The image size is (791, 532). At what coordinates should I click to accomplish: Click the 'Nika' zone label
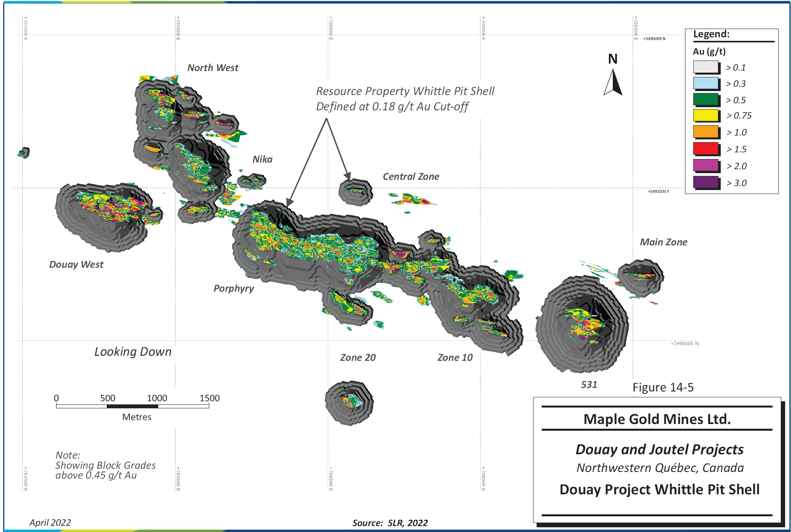(262, 159)
